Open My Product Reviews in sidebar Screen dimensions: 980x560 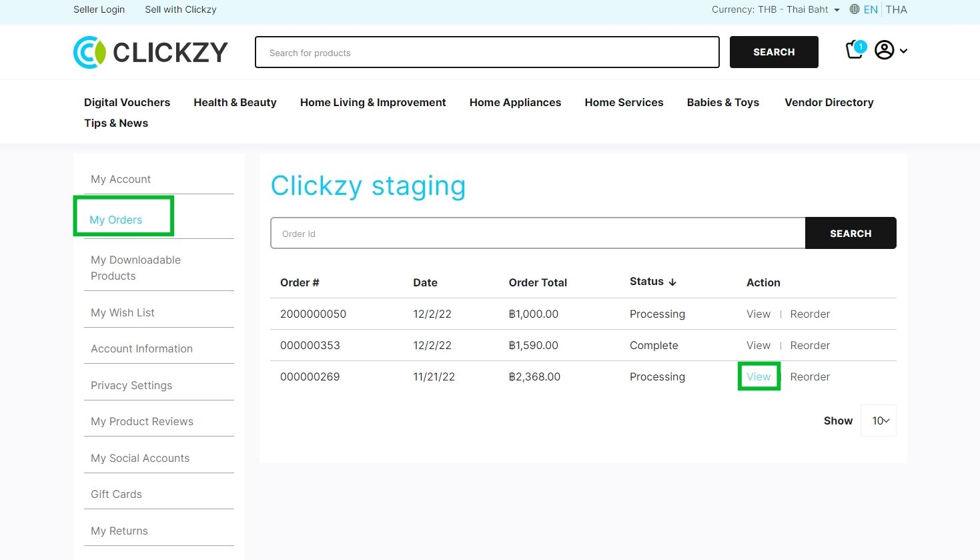(142, 421)
